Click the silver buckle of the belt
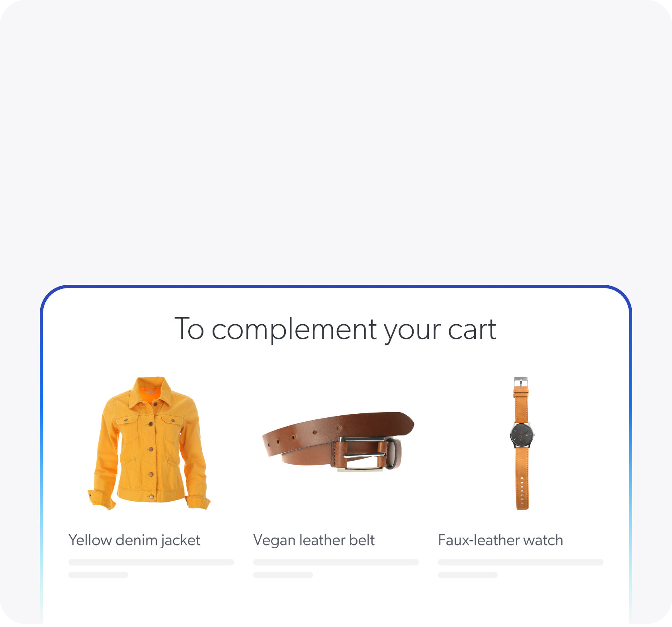672x627 pixels. tap(362, 455)
